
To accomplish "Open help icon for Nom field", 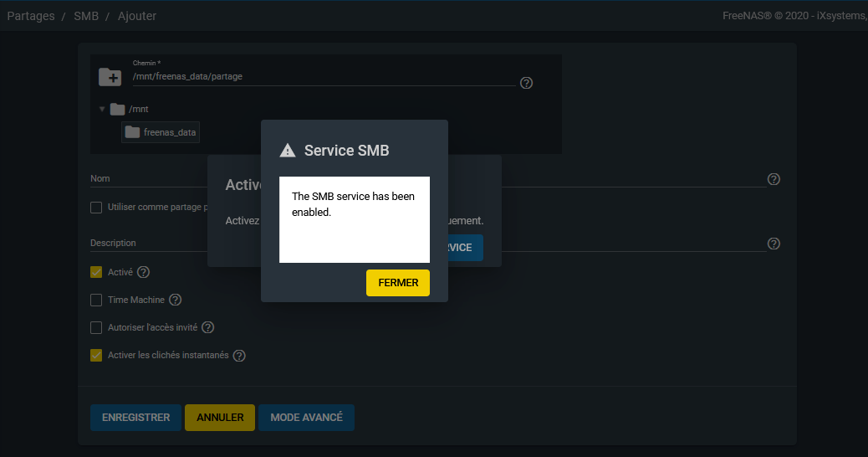I will point(774,179).
